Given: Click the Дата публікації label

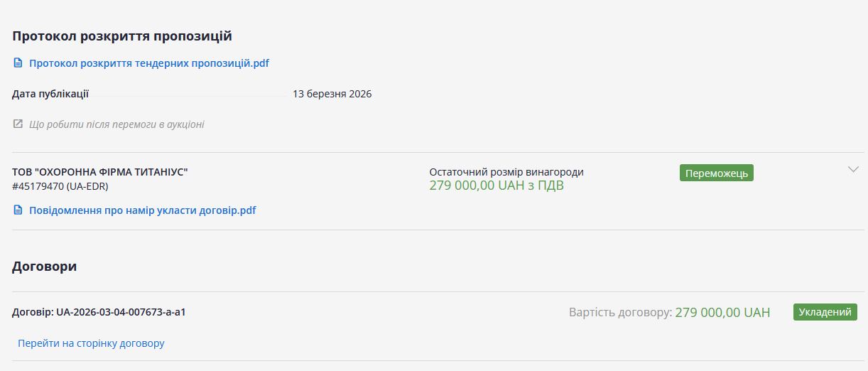Looking at the screenshot, I should [x=50, y=94].
